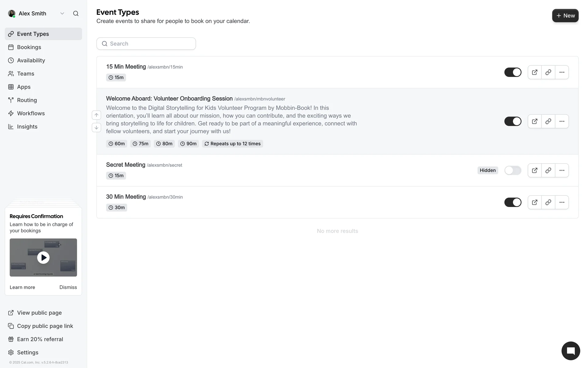Enable the hidden Secret Meeting toggle
The height and width of the screenshot is (368, 588).
click(513, 171)
